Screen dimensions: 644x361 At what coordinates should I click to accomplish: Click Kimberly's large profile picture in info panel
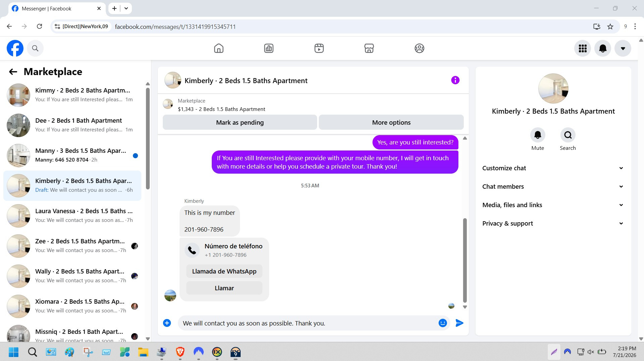click(x=553, y=88)
